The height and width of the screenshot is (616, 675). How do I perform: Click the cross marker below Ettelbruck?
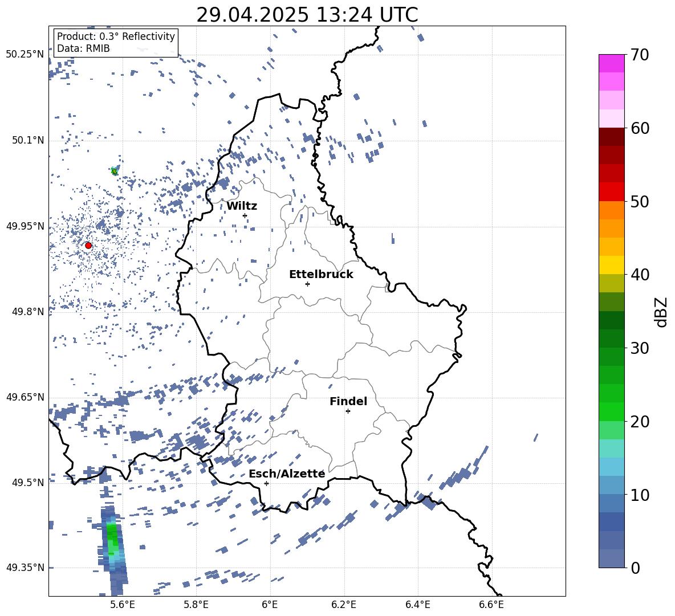pos(307,284)
